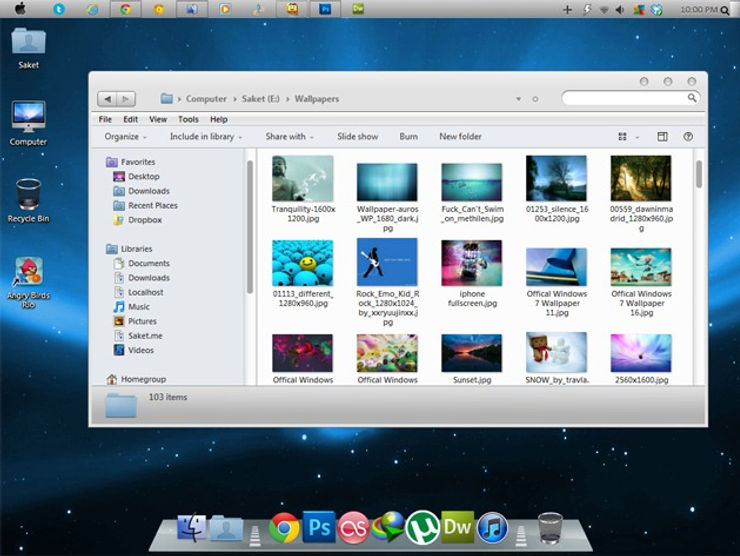
Task: Navigate to Saket (E:) in breadcrumb
Action: (x=261, y=99)
